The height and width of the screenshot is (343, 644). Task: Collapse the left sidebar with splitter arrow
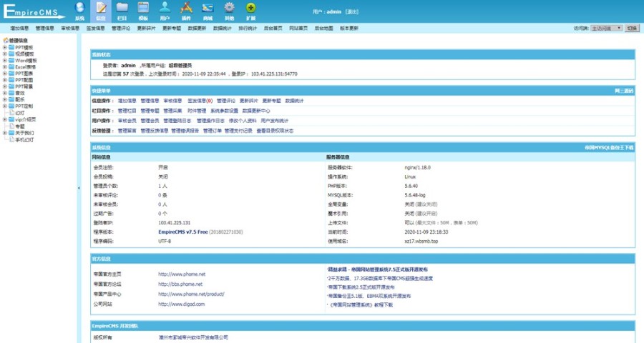pos(79,188)
